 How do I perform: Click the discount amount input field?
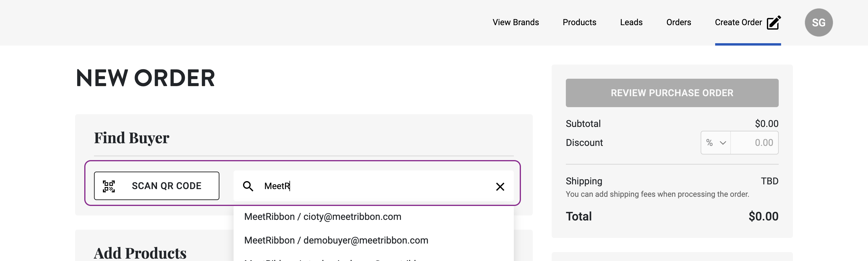point(755,143)
